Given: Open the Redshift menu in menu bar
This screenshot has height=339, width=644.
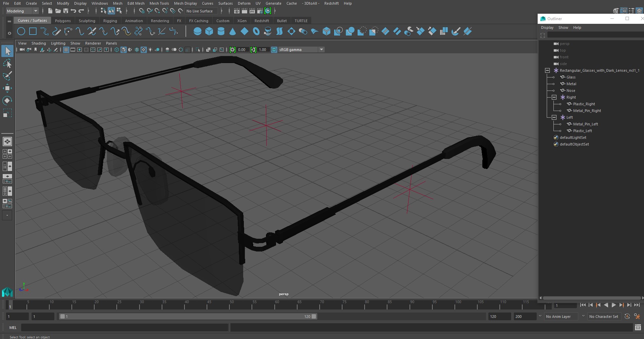Looking at the screenshot, I should pyautogui.click(x=331, y=3).
